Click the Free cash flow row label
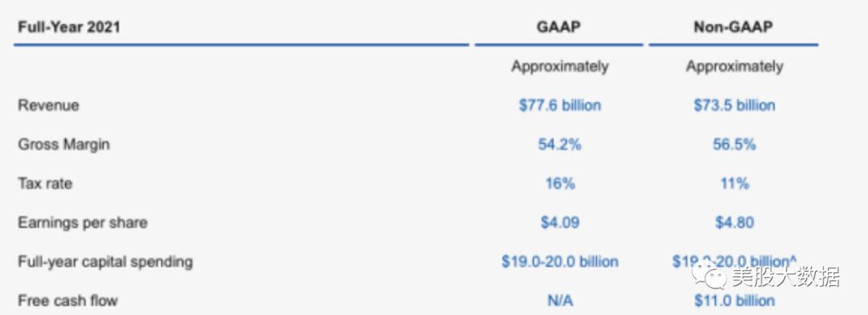Image resolution: width=868 pixels, height=315 pixels. pos(68,301)
